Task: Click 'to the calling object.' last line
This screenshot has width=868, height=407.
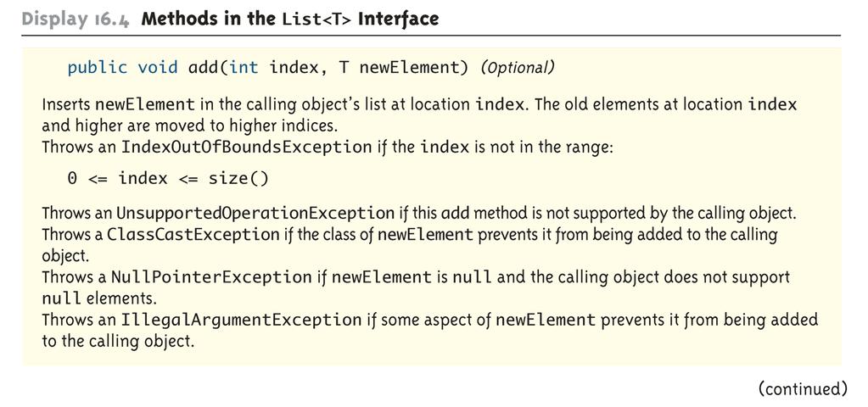Action: [118, 341]
